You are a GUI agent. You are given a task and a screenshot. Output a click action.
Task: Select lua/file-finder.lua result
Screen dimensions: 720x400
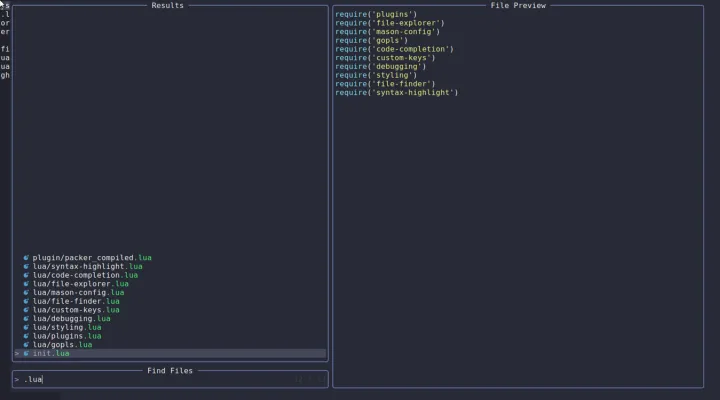click(x=76, y=301)
